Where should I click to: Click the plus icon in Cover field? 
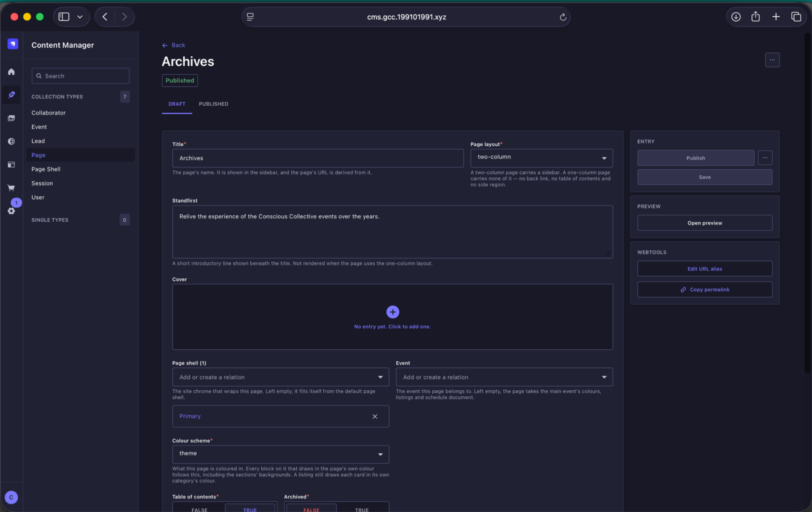click(x=393, y=312)
